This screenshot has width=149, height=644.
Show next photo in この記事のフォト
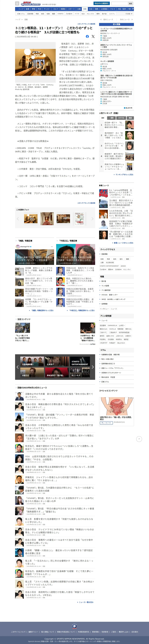(92, 219)
